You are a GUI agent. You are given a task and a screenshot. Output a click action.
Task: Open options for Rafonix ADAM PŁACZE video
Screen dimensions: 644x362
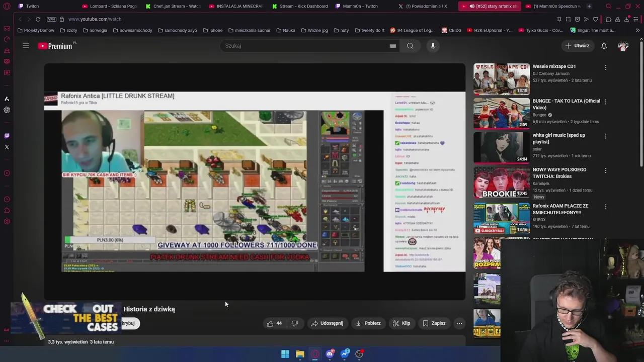coord(606,207)
